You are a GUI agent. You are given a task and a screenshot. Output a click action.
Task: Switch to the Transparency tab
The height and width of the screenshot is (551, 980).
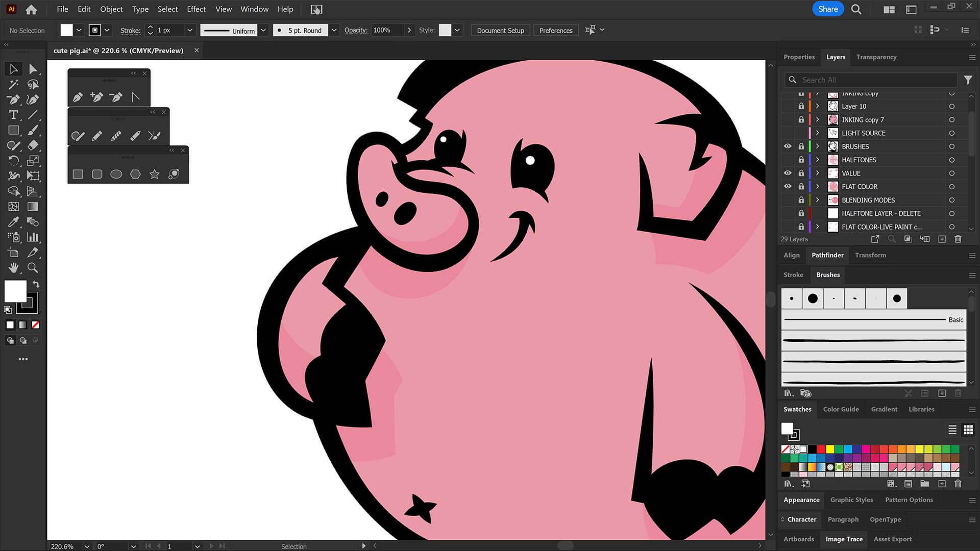click(x=876, y=57)
